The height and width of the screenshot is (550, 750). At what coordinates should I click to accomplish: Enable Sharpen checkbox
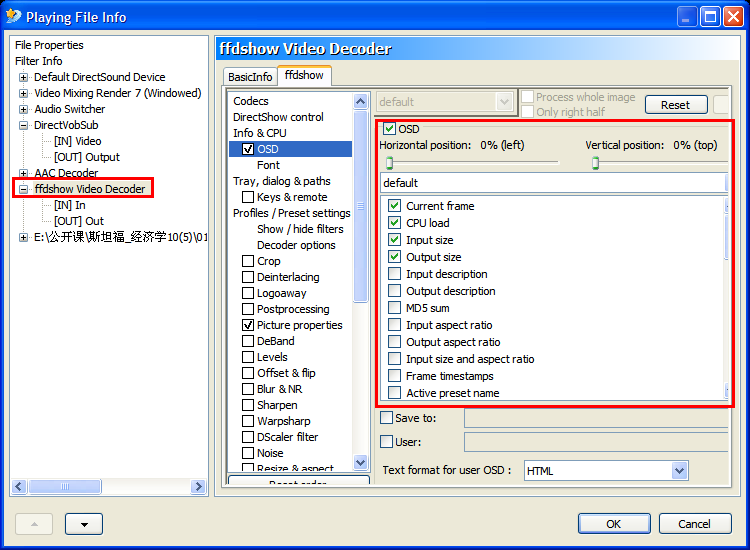pyautogui.click(x=248, y=405)
